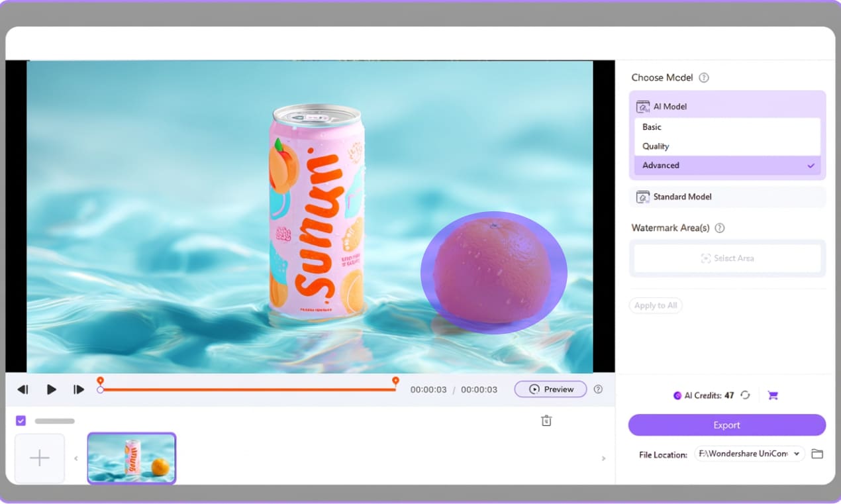Viewport: 841px width, 504px height.
Task: Delete clip with the trash icon
Action: click(546, 421)
